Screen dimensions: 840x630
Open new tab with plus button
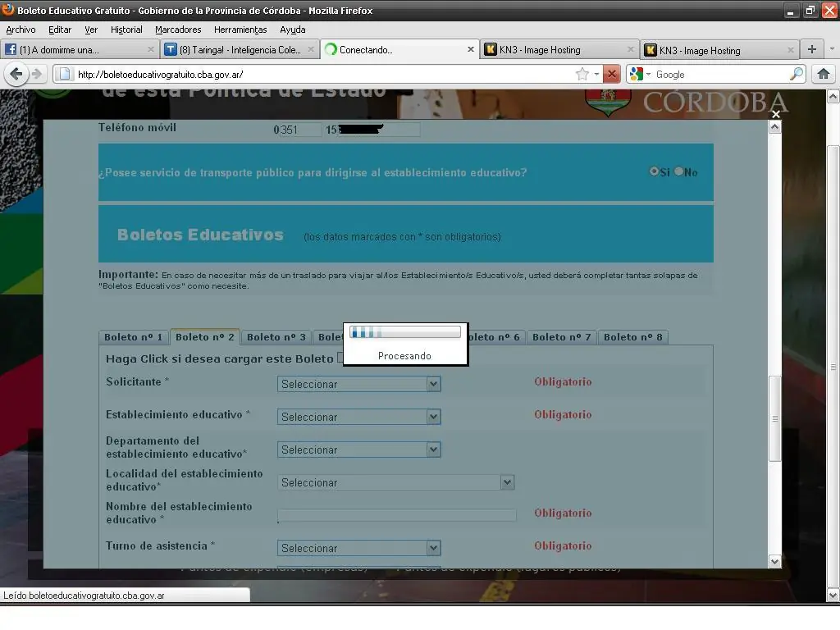pyautogui.click(x=812, y=49)
